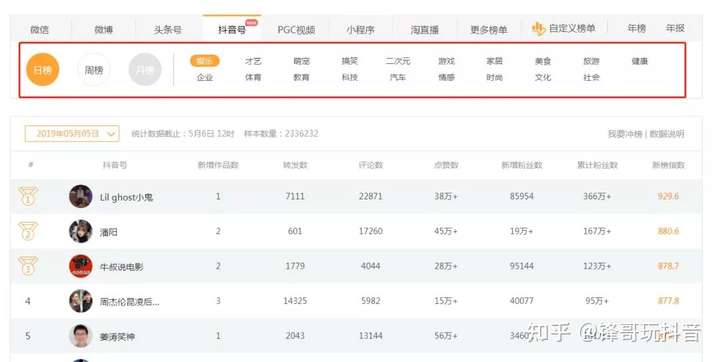This screenshot has width=720, height=362.
Task: Select the 搞笑 category filter
Action: point(349,61)
